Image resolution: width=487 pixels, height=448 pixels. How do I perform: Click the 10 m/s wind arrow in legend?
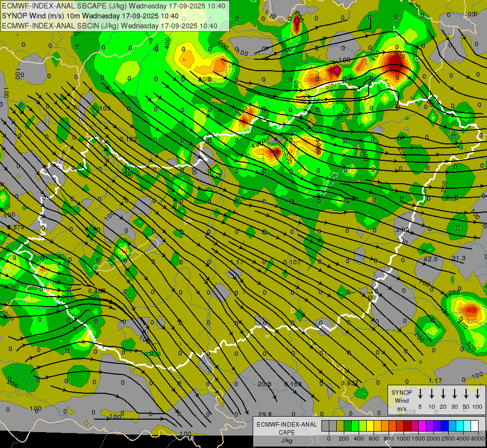(431, 393)
